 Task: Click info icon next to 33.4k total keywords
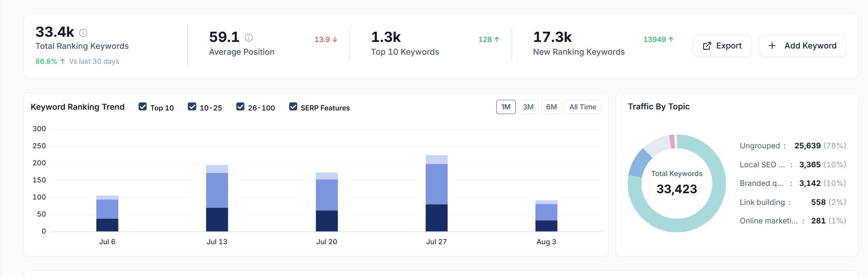pyautogui.click(x=83, y=33)
